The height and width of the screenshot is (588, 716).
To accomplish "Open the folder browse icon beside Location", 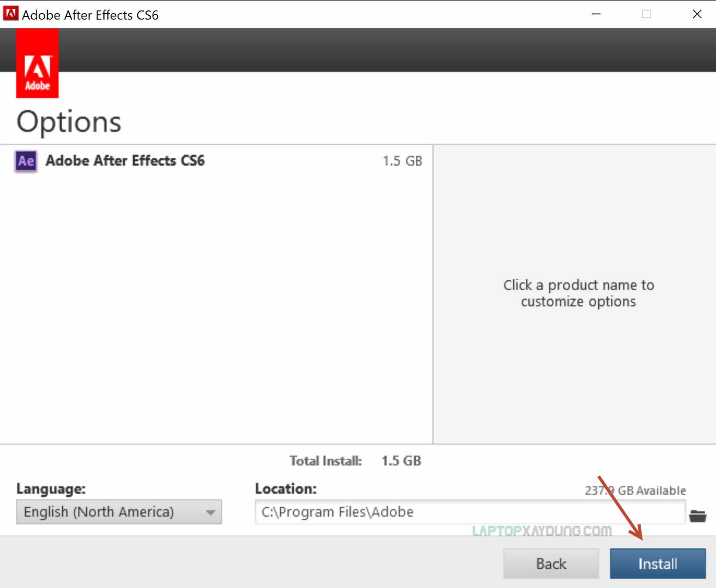I will tap(697, 516).
